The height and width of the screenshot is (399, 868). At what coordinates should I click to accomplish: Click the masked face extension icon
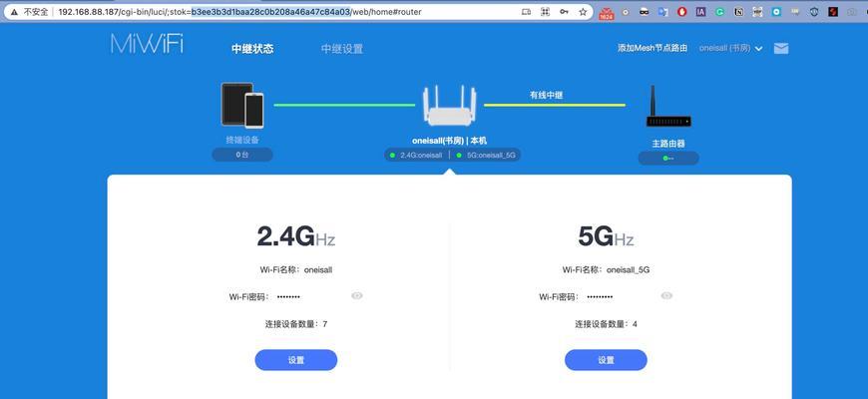tap(644, 12)
